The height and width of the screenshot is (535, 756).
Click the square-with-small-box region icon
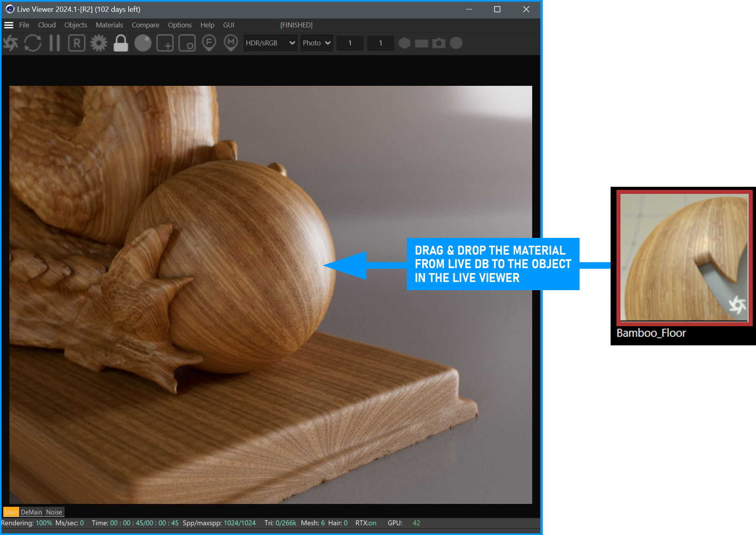[187, 43]
